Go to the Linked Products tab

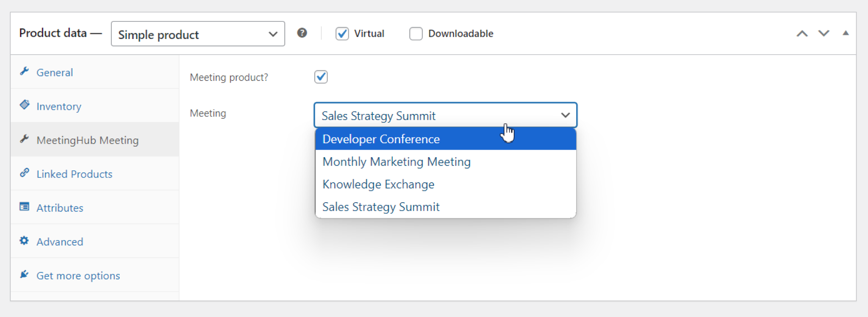tap(95, 174)
